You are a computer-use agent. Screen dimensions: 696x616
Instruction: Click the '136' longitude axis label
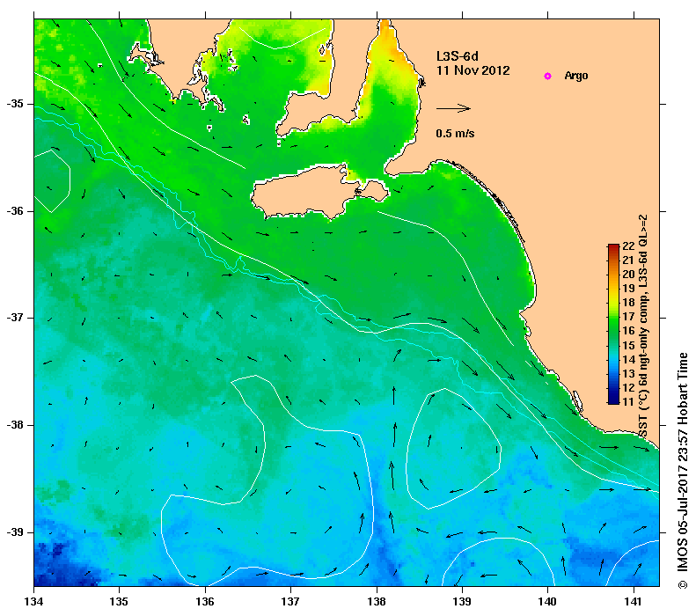(205, 602)
